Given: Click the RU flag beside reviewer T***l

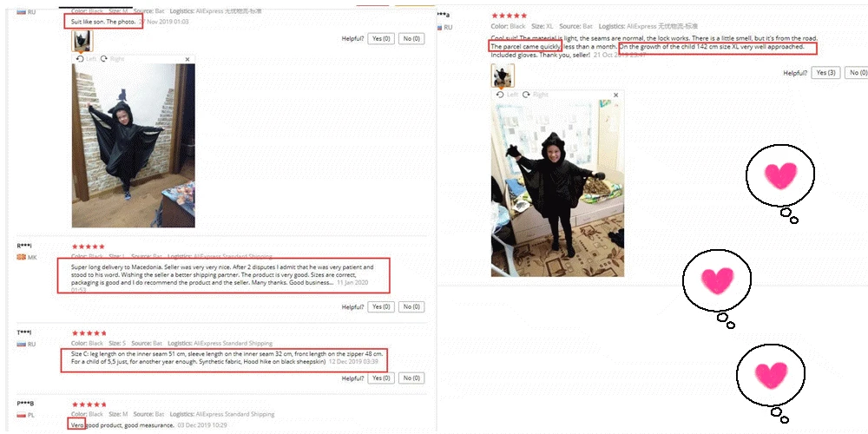Looking at the screenshot, I should [23, 344].
